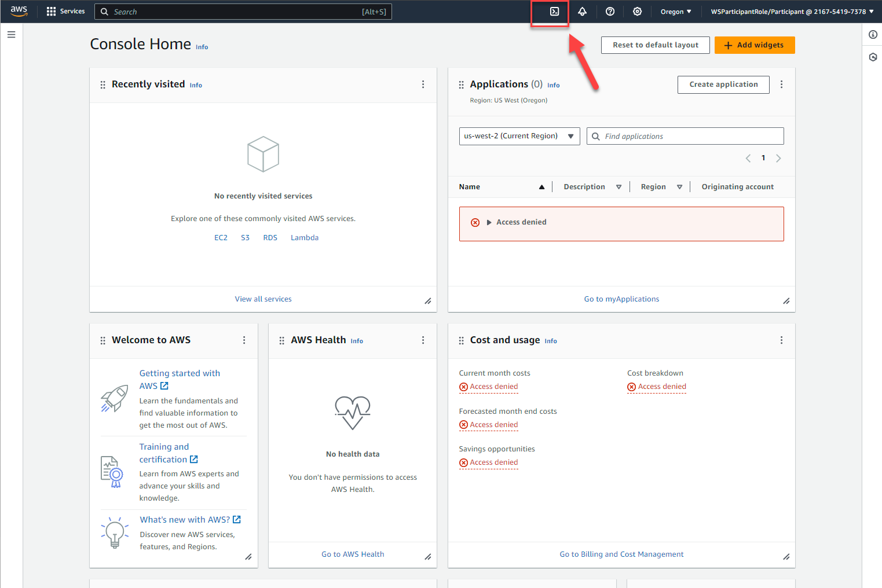This screenshot has height=588, width=882.
Task: Open AWS Health widget options menu
Action: click(423, 340)
